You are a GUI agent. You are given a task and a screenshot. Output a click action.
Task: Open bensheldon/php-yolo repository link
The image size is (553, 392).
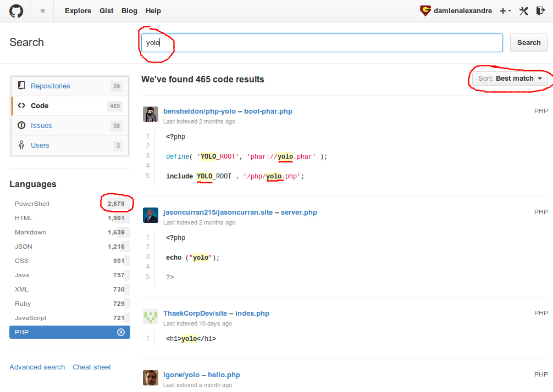tap(200, 111)
